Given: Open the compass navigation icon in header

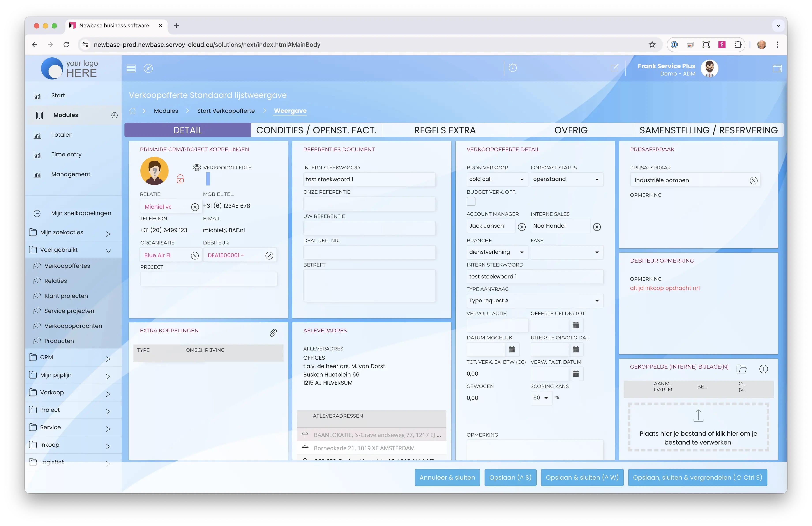Looking at the screenshot, I should pos(148,69).
